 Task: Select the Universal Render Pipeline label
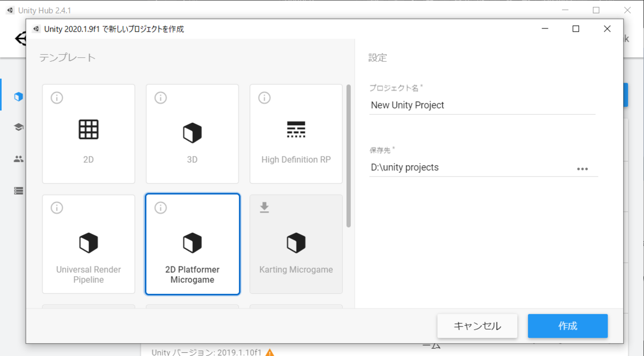tap(89, 275)
